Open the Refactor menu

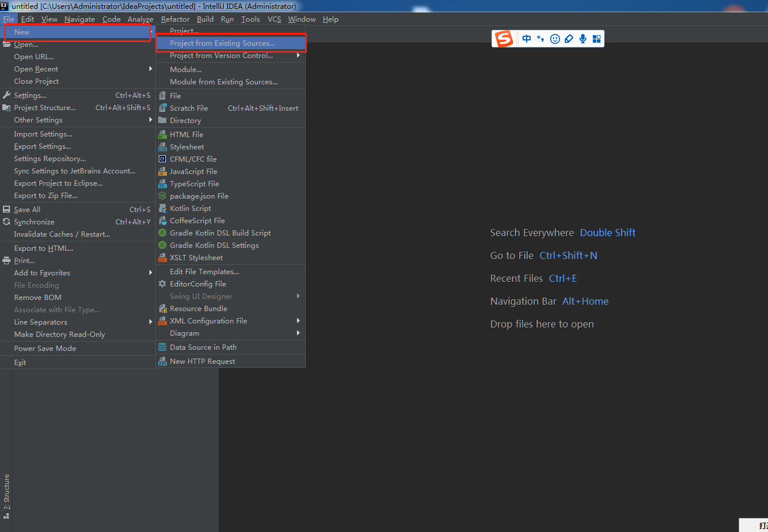(175, 19)
